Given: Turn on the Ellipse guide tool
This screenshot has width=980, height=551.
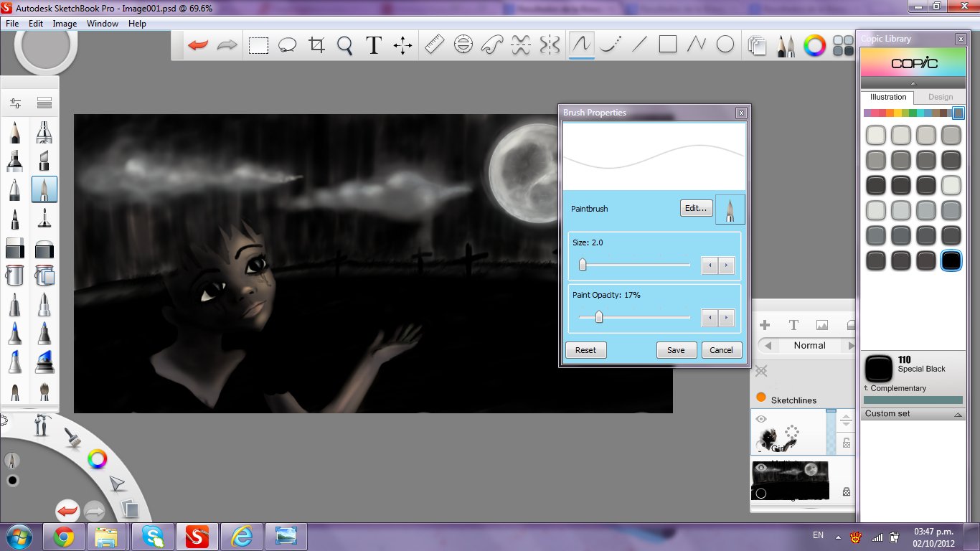Looking at the screenshot, I should click(463, 44).
